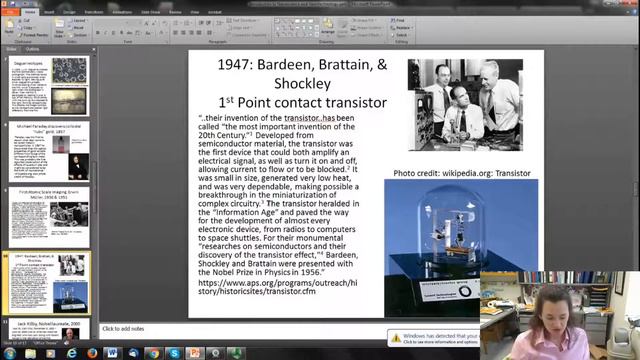Open the Columns option
The height and width of the screenshot is (360, 640).
pyautogui.click(x=210, y=33)
